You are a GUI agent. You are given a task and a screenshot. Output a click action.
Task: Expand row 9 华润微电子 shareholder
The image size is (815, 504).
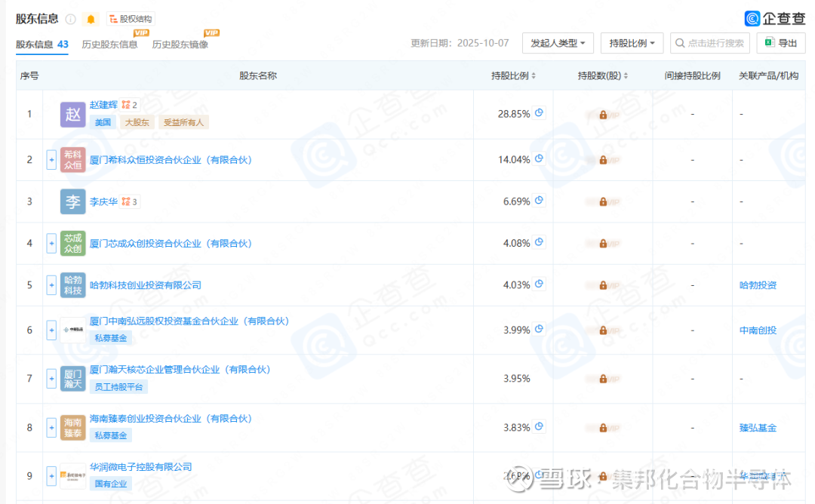pos(51,476)
